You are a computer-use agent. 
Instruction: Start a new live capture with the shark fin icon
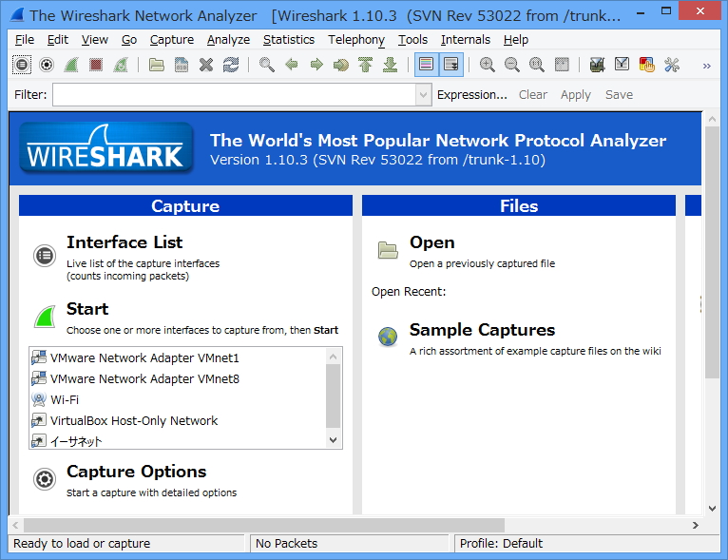pyautogui.click(x=71, y=65)
